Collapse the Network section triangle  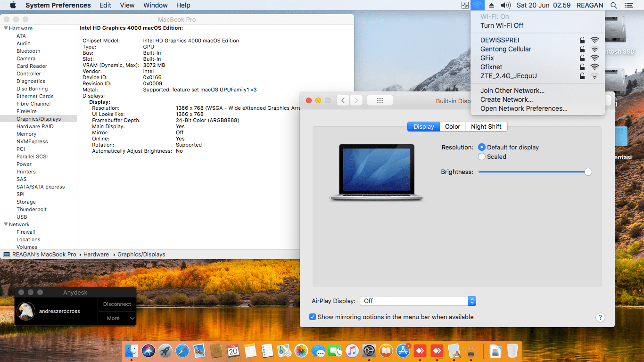[6, 224]
